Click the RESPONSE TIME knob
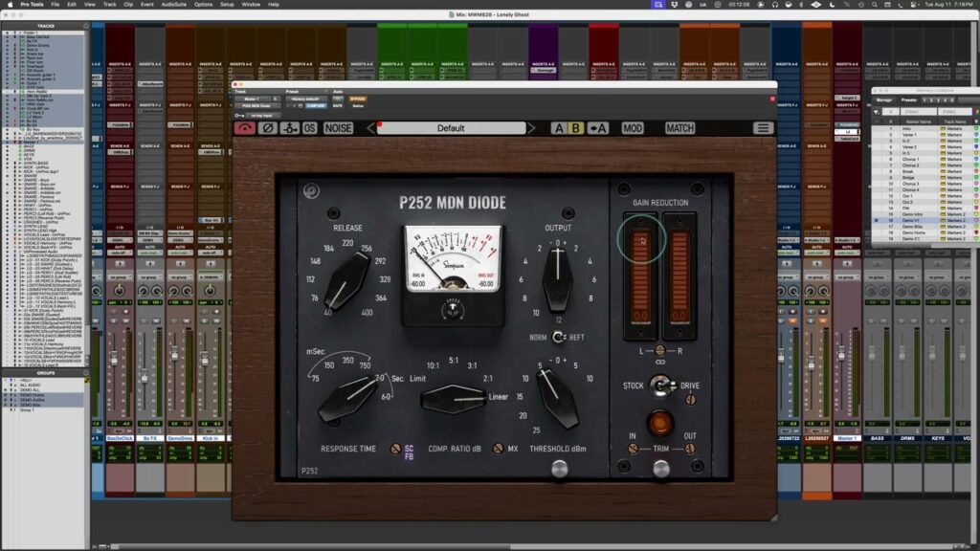This screenshot has height=551, width=980. [x=348, y=400]
